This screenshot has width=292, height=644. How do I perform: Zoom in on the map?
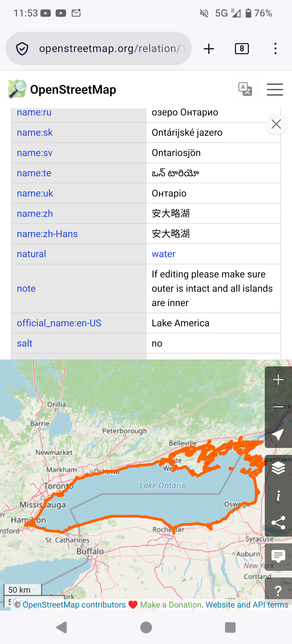(x=278, y=380)
